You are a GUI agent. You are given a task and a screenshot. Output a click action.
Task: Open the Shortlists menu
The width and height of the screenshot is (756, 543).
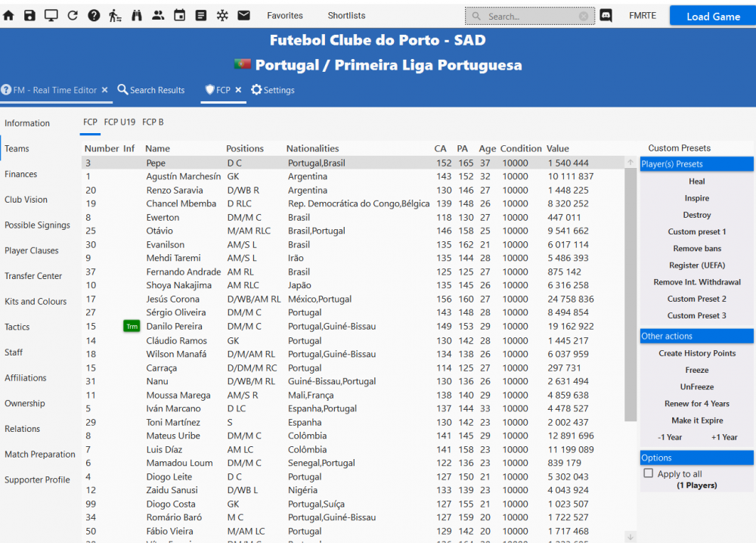coord(346,15)
